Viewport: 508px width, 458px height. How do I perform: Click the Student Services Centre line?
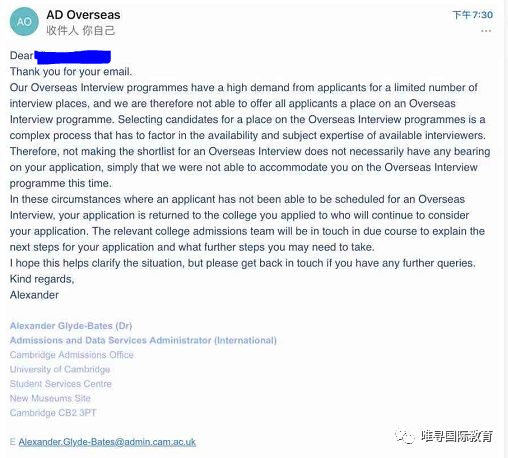point(61,384)
